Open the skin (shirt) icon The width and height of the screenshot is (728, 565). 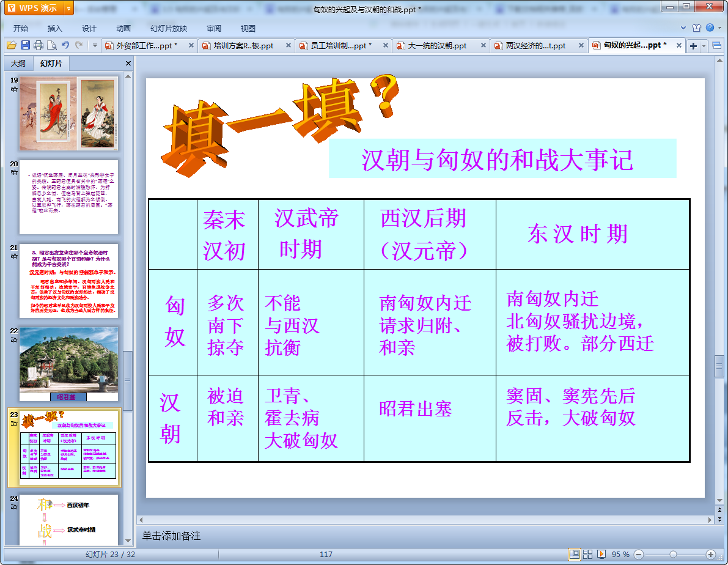pyautogui.click(x=696, y=28)
